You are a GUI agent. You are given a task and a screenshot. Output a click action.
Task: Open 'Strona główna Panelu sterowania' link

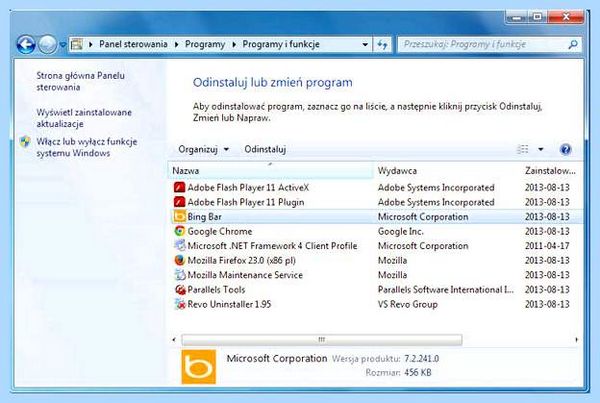[x=80, y=81]
